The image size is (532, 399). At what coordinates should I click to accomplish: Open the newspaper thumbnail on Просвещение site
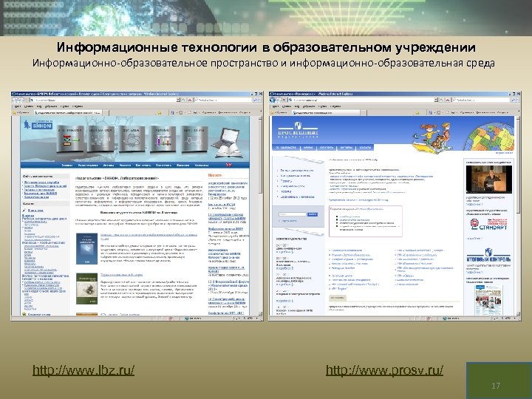click(489, 301)
